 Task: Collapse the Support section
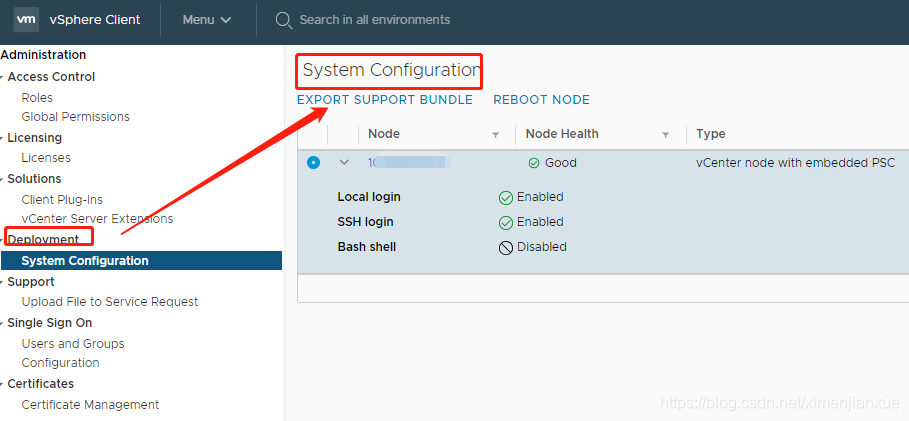[x=2, y=282]
